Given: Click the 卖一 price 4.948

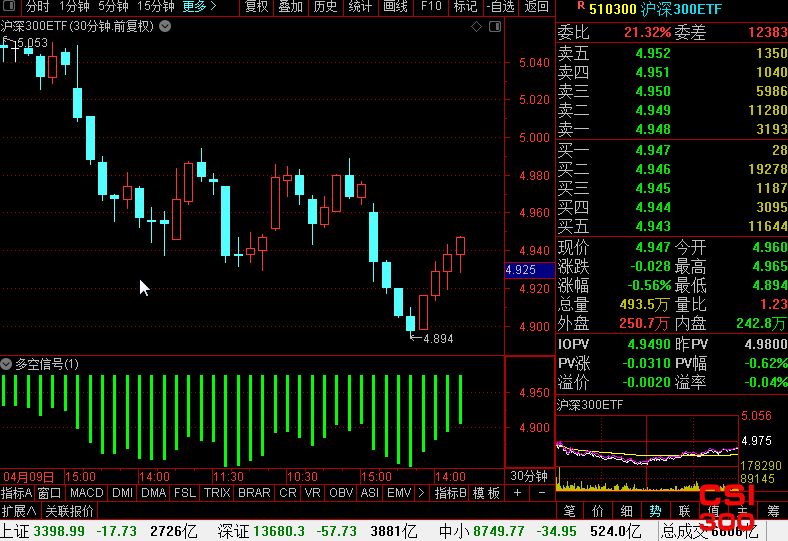Looking at the screenshot, I should click(653, 130).
